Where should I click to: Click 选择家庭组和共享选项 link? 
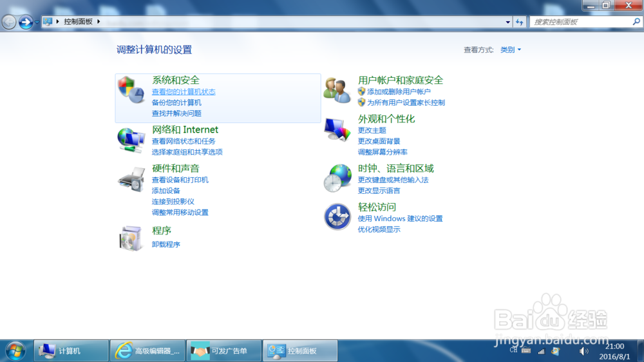click(187, 151)
